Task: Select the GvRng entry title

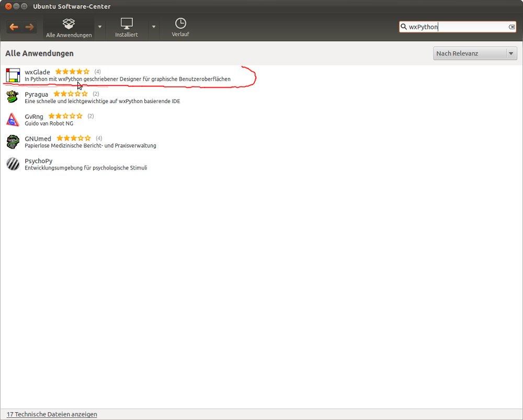Action: pyautogui.click(x=34, y=117)
